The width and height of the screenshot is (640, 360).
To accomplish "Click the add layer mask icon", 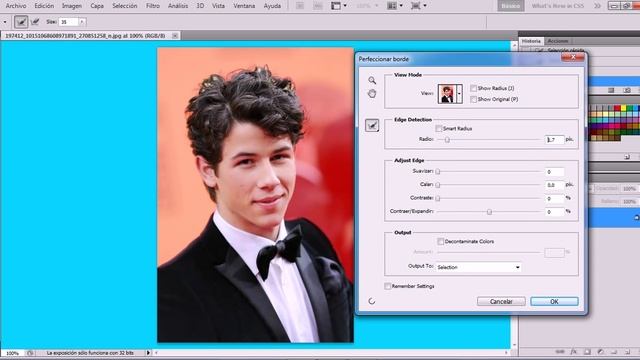I will [x=587, y=351].
